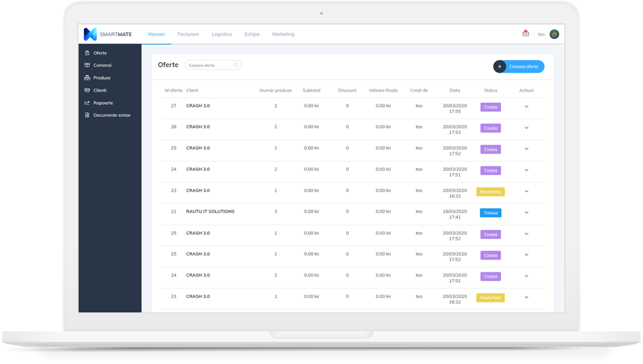Click the blue Trimisa status badge
Screen dimensions: 643x364
pos(490,213)
